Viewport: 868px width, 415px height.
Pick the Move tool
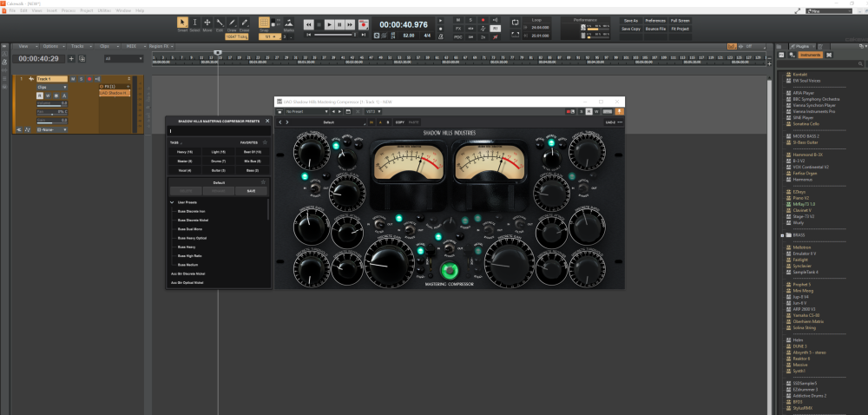(207, 23)
